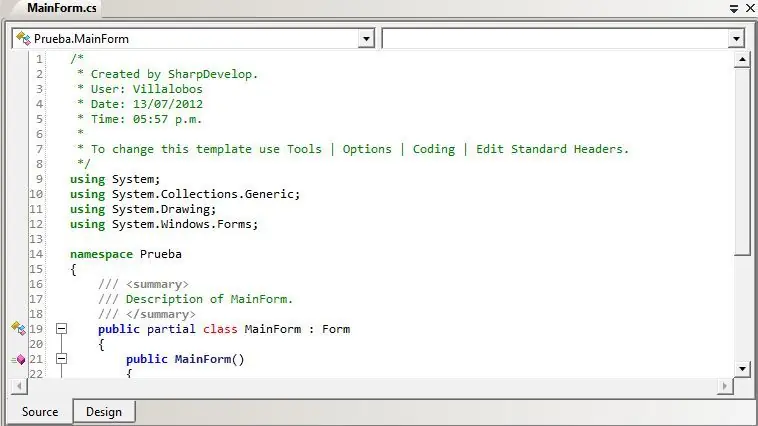The width and height of the screenshot is (758, 426).
Task: Click the 'User: Villalobos' comment text
Action: pos(146,89)
